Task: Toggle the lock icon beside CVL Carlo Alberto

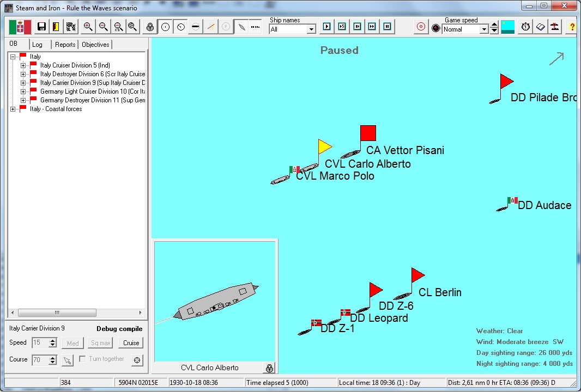Action: [269, 368]
